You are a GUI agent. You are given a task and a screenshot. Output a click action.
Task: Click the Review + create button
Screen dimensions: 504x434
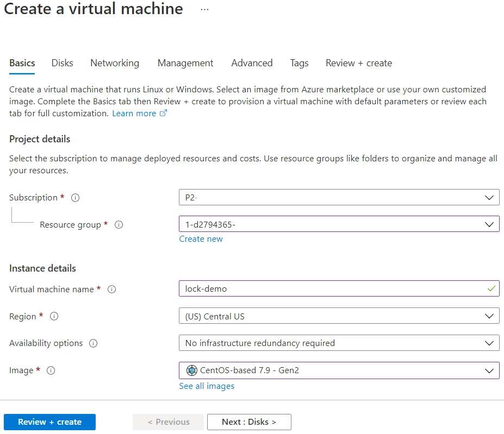[x=49, y=422]
